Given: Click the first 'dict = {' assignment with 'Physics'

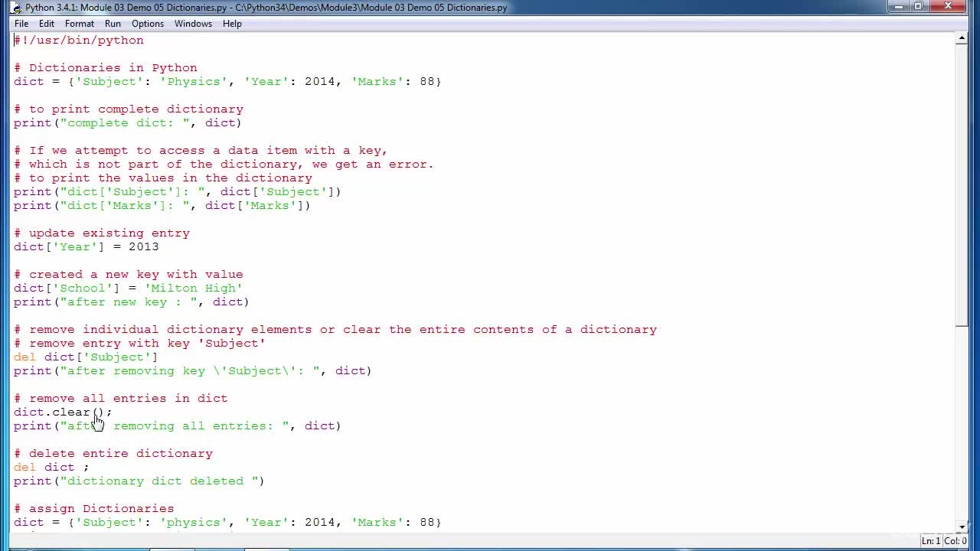Looking at the screenshot, I should click(227, 82).
